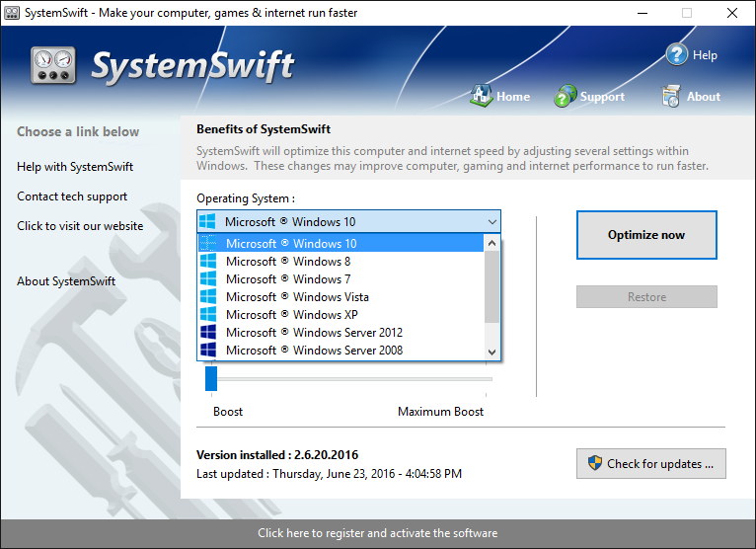Click the Restore button
This screenshot has width=756, height=549.
click(x=646, y=296)
